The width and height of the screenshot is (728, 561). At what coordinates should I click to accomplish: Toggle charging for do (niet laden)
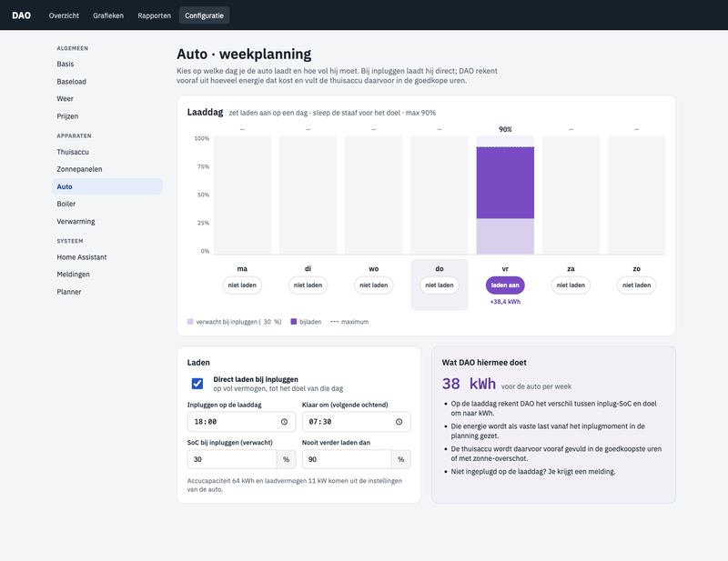tap(440, 286)
